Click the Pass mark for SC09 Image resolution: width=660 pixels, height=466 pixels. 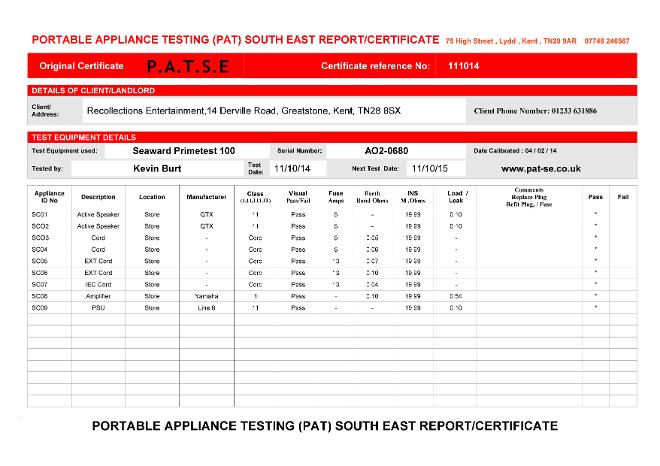tap(595, 308)
